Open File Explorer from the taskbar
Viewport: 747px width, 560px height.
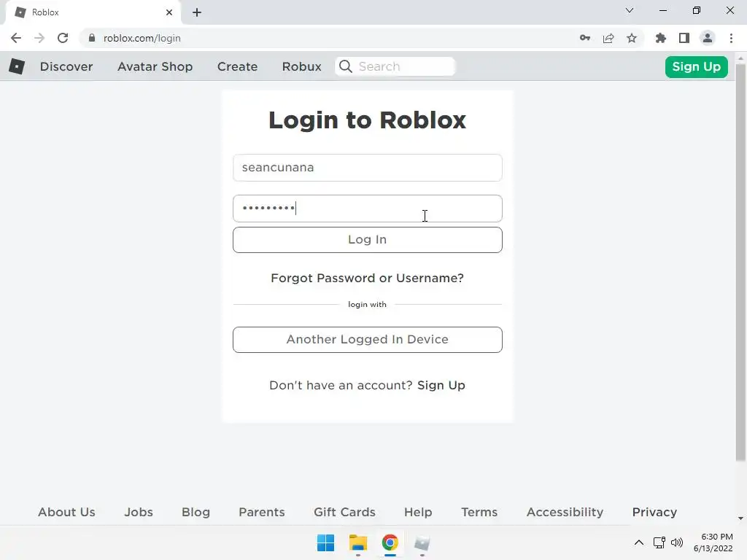(357, 542)
